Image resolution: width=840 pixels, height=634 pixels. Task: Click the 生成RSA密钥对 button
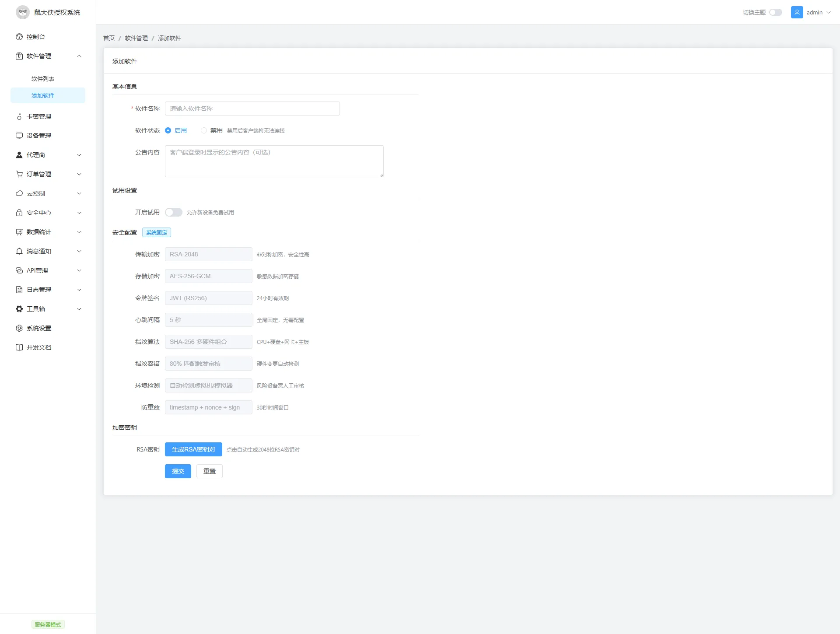tap(193, 449)
